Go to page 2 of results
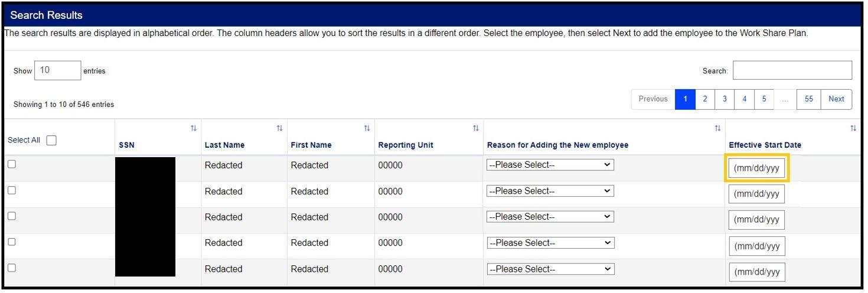Viewport: 868px width, 293px height. (704, 99)
